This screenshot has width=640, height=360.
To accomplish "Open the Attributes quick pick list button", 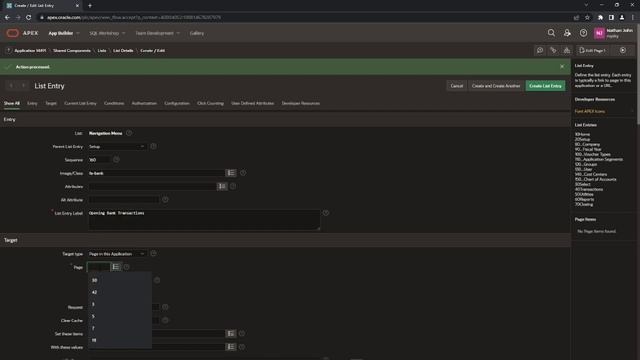I will click(x=222, y=187).
